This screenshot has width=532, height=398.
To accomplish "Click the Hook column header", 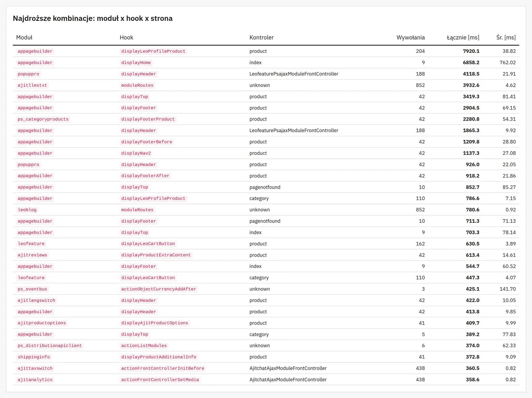I will [126, 38].
